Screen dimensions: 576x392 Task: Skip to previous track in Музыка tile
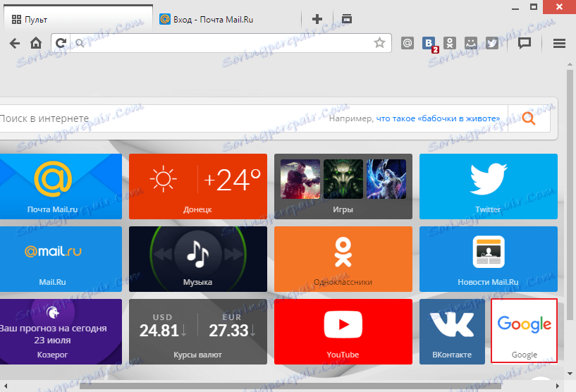(x=163, y=254)
